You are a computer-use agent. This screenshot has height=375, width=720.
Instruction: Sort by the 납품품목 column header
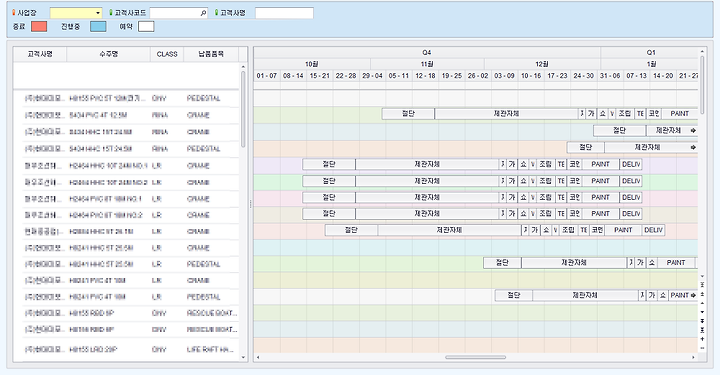pyautogui.click(x=211, y=54)
